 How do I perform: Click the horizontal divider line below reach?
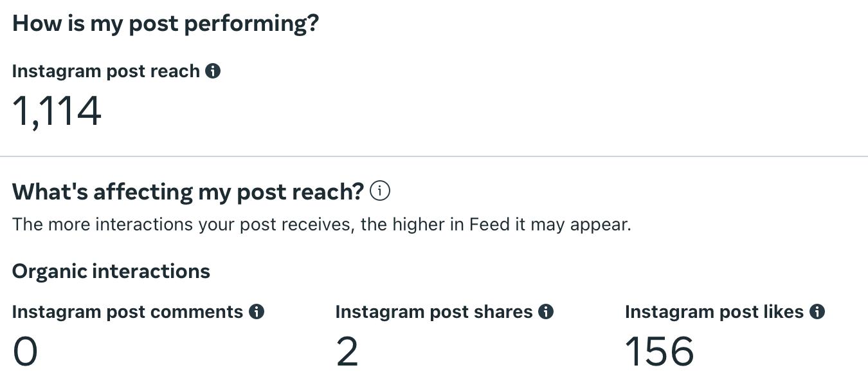click(434, 156)
